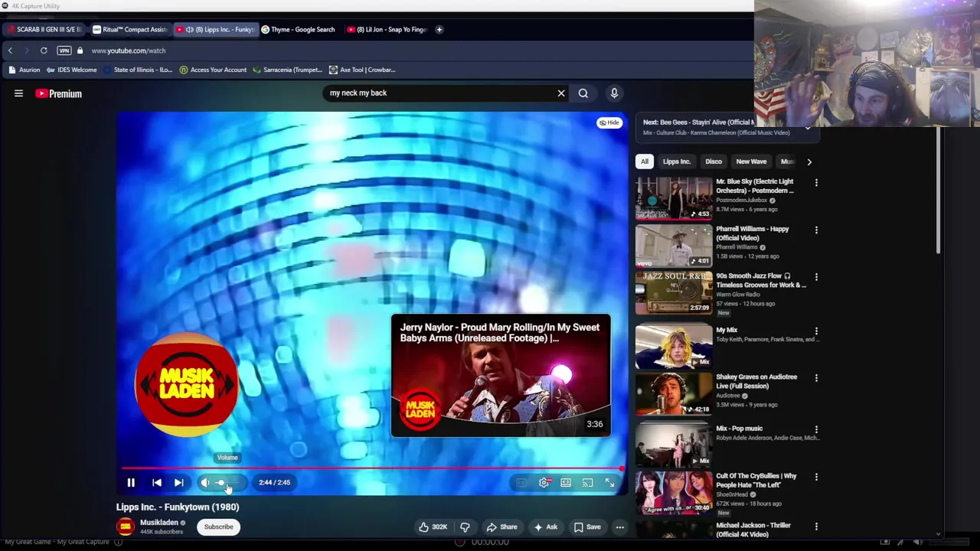Open the Ask AI button
The image size is (980, 551).
tap(546, 527)
